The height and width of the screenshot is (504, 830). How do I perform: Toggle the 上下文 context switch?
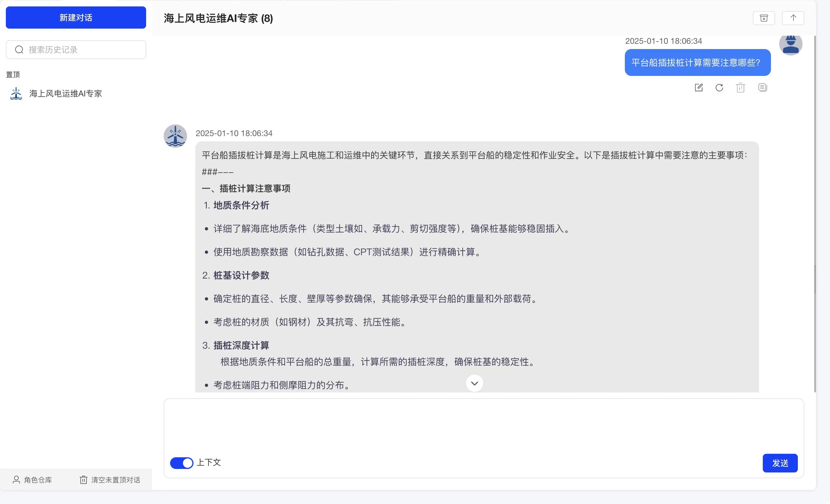[181, 463]
